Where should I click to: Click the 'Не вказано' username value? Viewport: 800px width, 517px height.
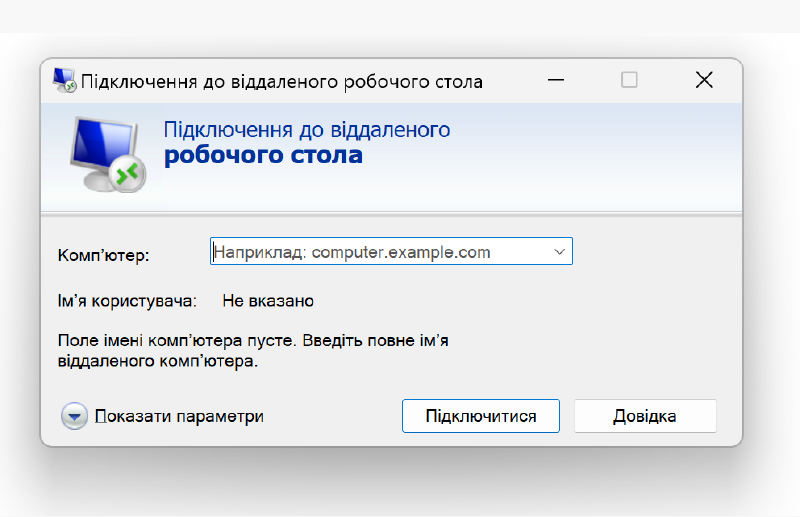268,301
